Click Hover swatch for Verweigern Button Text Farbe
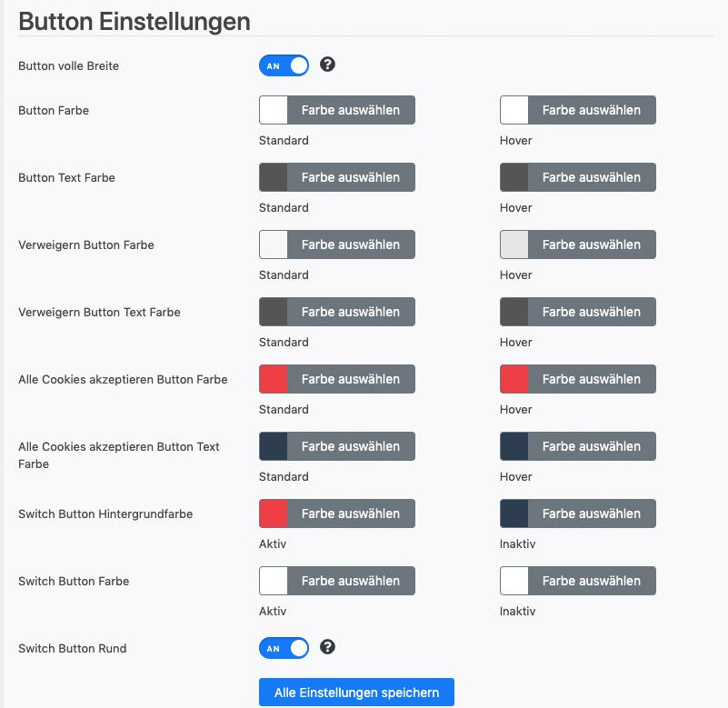This screenshot has height=708, width=728. (x=514, y=312)
